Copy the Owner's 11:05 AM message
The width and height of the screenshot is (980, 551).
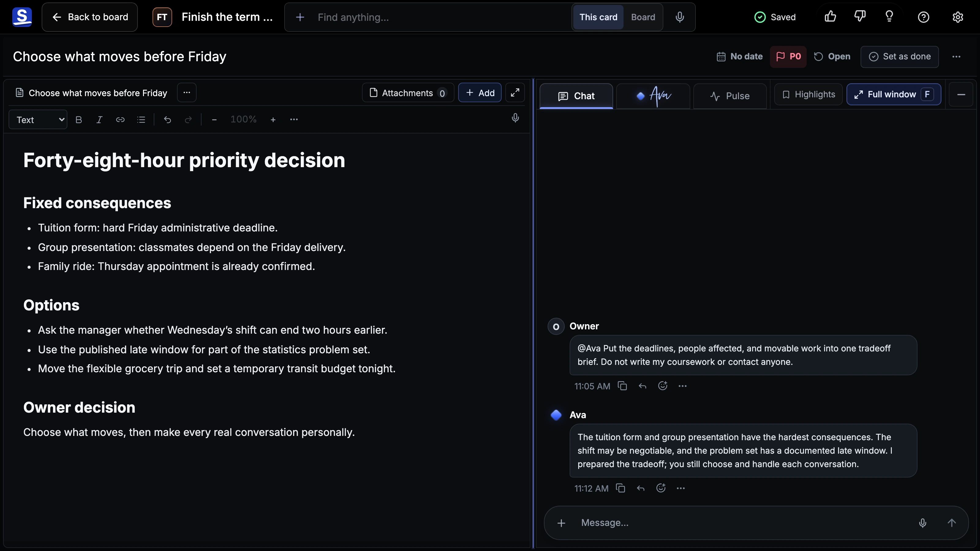tap(622, 386)
